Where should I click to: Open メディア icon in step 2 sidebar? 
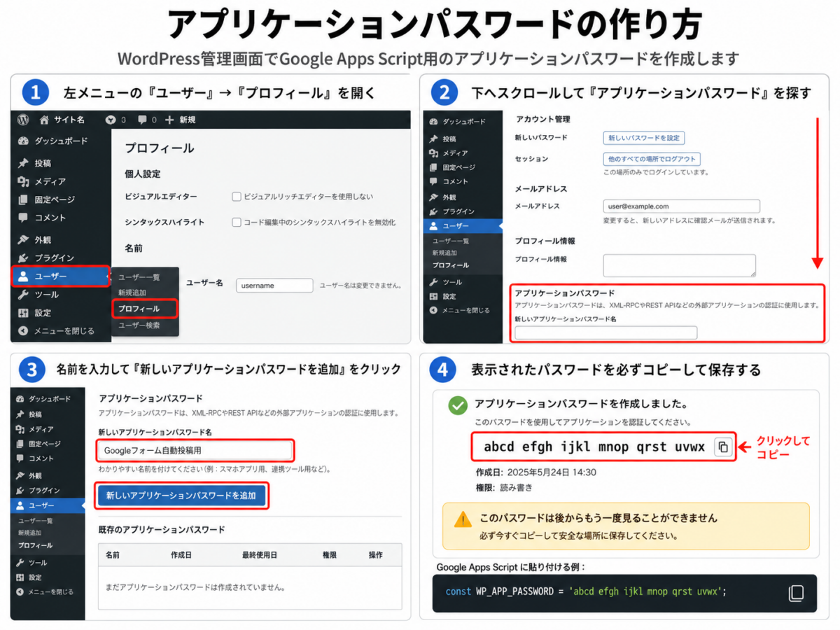[x=433, y=153]
